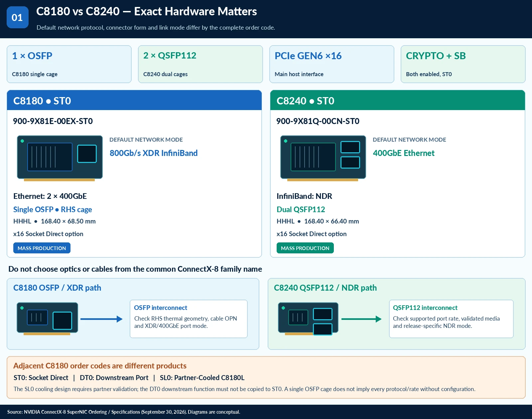Click "InfiniBand: NDR" in the C8240 panel
The width and height of the screenshot is (532, 419).
[x=304, y=196]
